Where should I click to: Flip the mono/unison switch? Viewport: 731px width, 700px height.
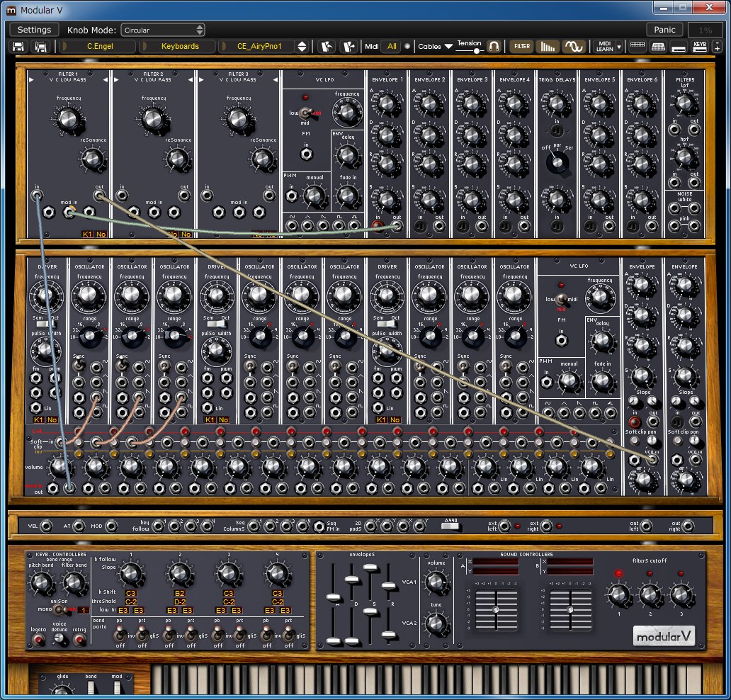(x=59, y=609)
